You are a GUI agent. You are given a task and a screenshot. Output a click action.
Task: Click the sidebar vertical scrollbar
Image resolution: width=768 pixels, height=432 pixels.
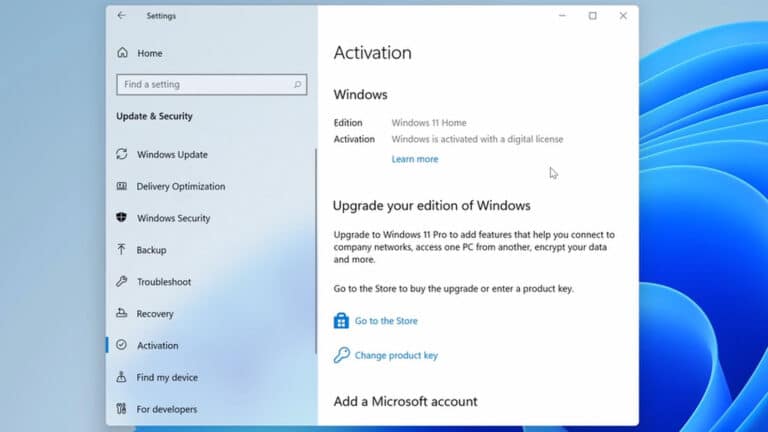(316, 250)
